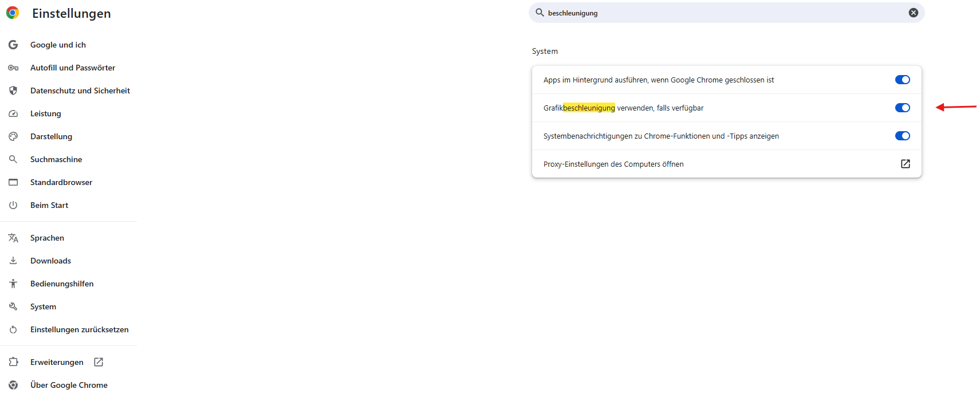Open System settings in sidebar
The width and height of the screenshot is (980, 397).
point(44,306)
